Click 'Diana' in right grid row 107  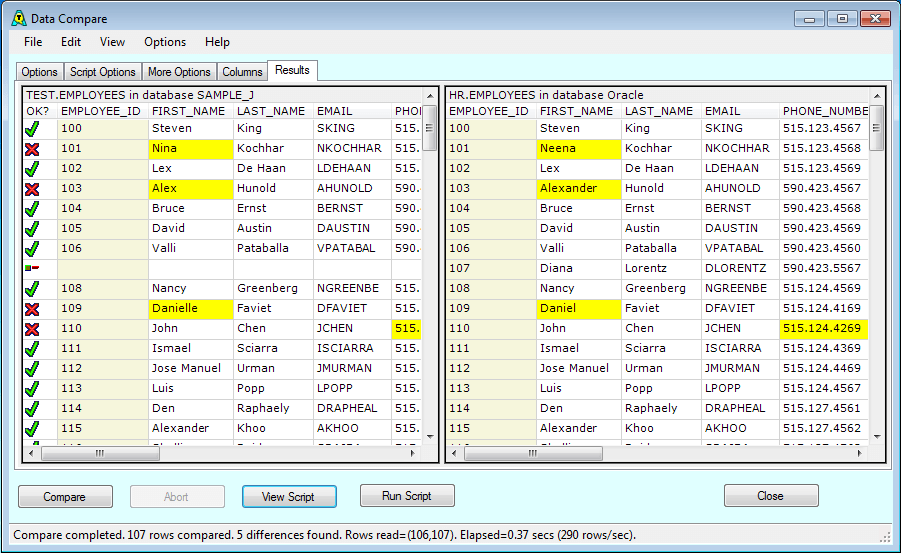coord(556,268)
